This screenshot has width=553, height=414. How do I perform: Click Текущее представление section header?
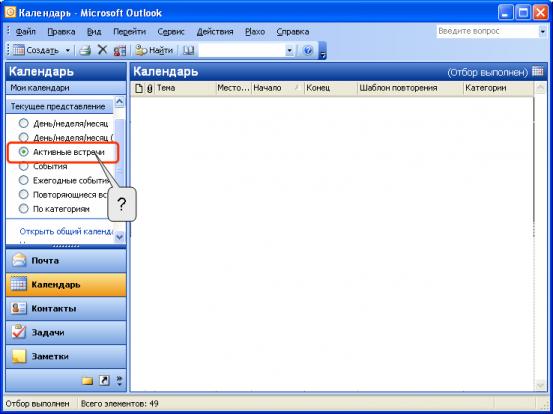pyautogui.click(x=59, y=106)
